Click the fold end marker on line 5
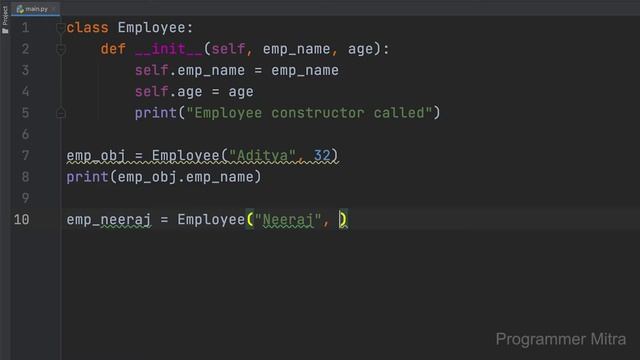This screenshot has height=360, width=640. point(60,113)
